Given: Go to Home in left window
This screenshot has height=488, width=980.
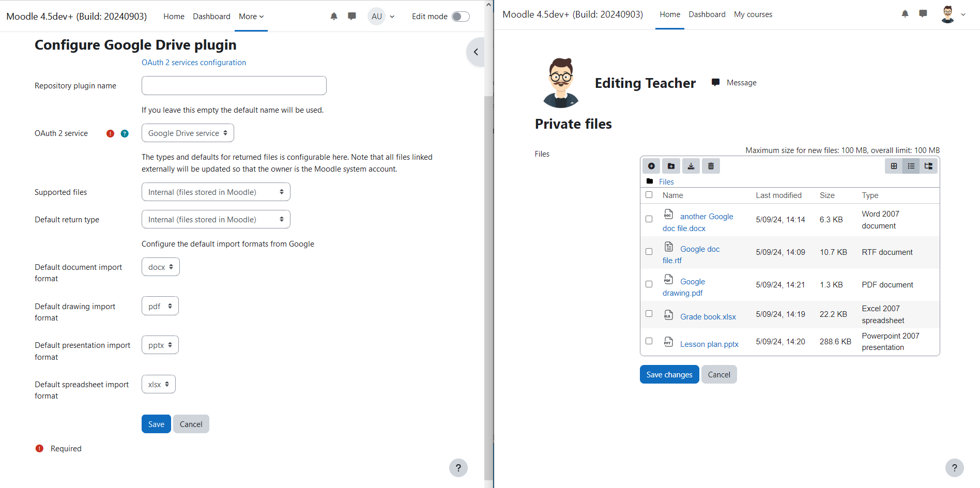Looking at the screenshot, I should tap(174, 17).
